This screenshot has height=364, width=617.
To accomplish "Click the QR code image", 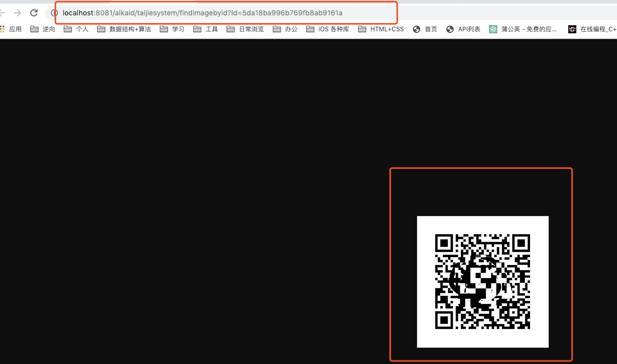I will coord(483,282).
